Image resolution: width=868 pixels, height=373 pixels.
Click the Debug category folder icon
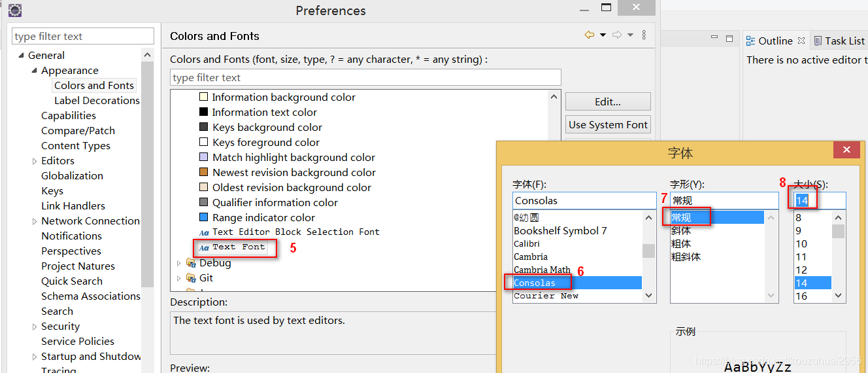(x=191, y=263)
